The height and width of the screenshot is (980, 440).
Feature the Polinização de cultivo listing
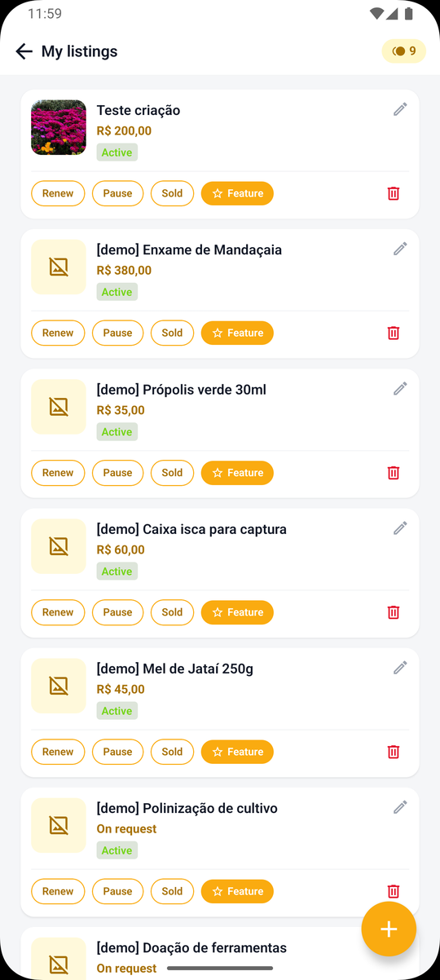(x=237, y=891)
